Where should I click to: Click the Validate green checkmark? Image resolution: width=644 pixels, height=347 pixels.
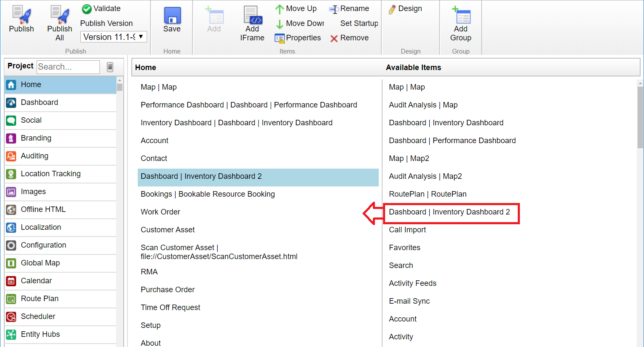click(87, 9)
